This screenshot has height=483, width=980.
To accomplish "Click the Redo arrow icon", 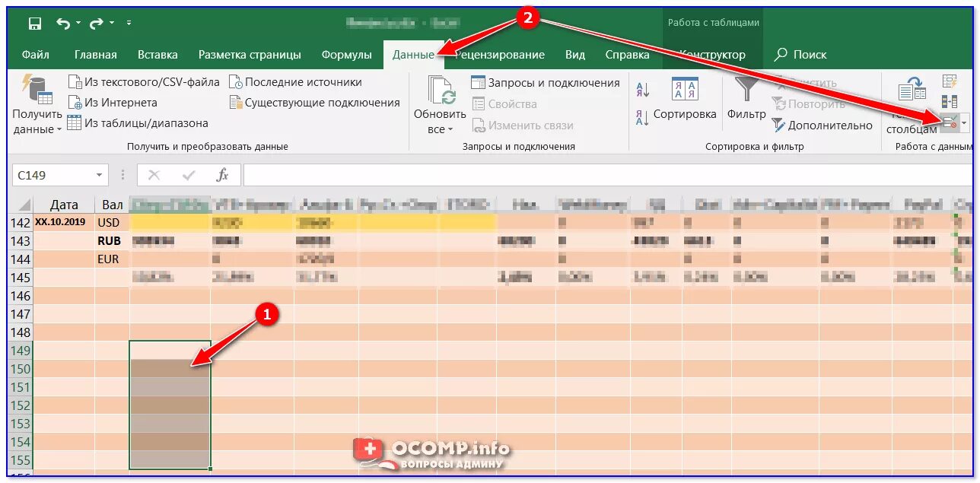I will point(96,24).
